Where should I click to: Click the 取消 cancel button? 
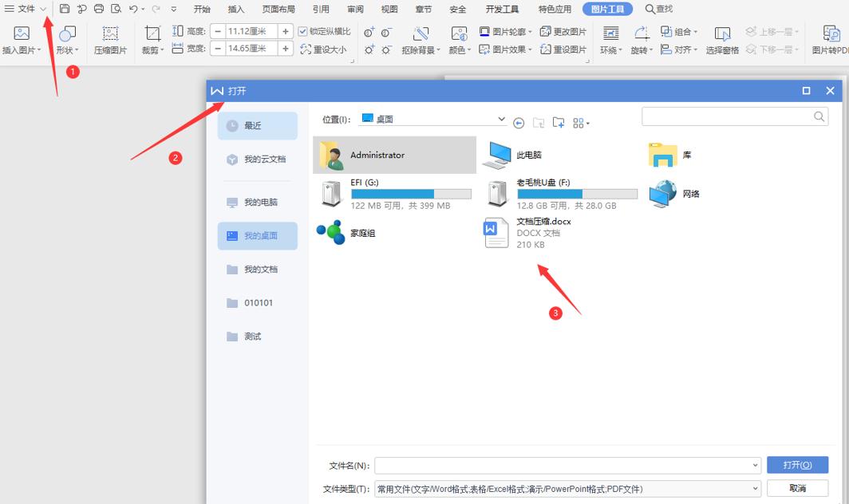[798, 488]
